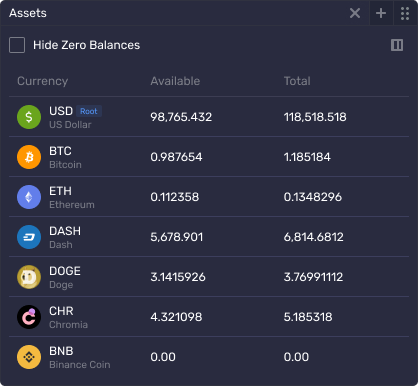Screen dimensions: 418x386
Task: Click BTC available value 0.987654
Action: (176, 157)
